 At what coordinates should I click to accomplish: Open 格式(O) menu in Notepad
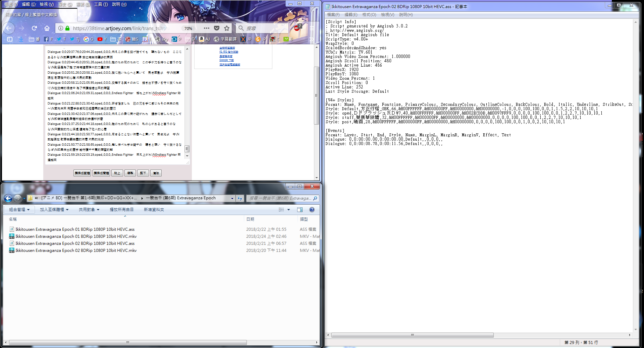coord(369,15)
